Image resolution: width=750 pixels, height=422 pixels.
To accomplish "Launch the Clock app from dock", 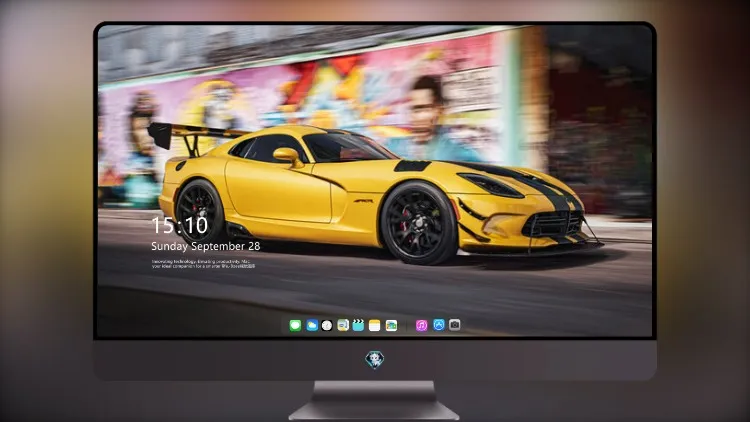I will [327, 325].
